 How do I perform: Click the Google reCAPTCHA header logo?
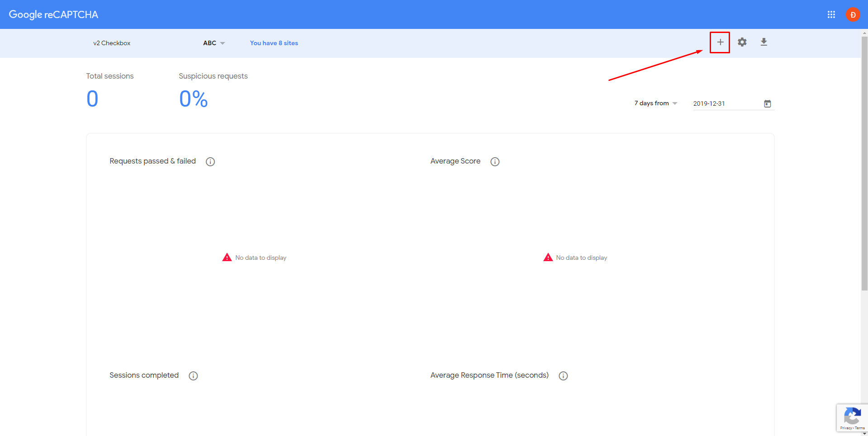click(x=53, y=14)
